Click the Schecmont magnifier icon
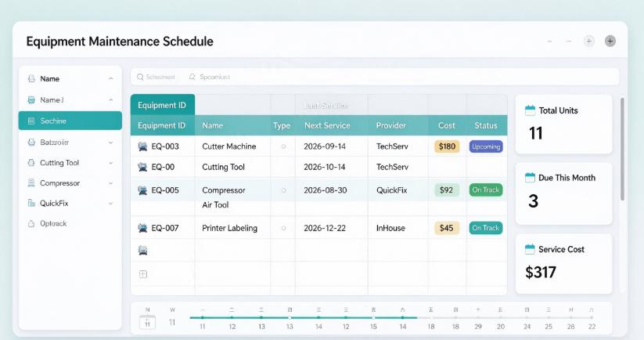The height and width of the screenshot is (340, 644). point(140,77)
